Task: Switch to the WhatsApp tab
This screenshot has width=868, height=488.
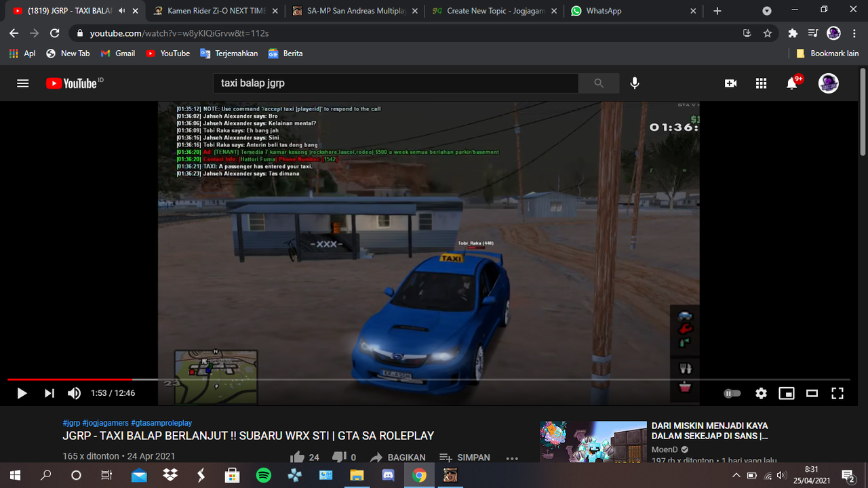Action: (x=633, y=11)
